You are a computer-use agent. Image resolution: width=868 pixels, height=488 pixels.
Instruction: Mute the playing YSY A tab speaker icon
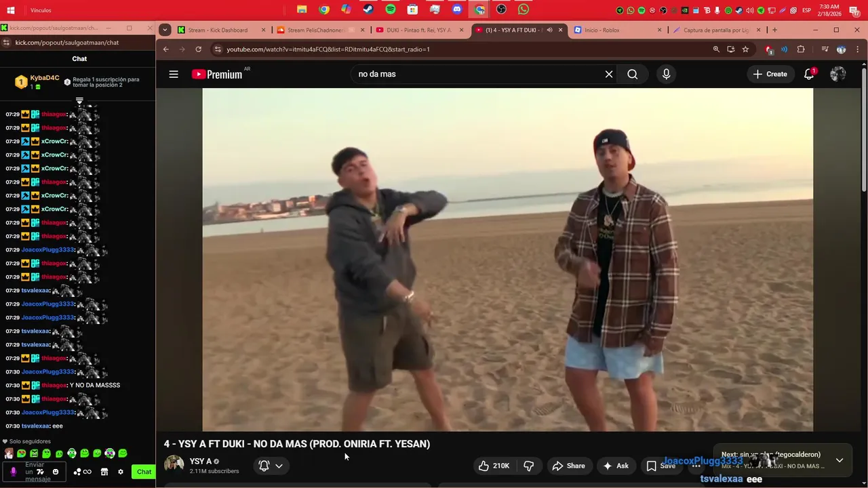click(549, 30)
